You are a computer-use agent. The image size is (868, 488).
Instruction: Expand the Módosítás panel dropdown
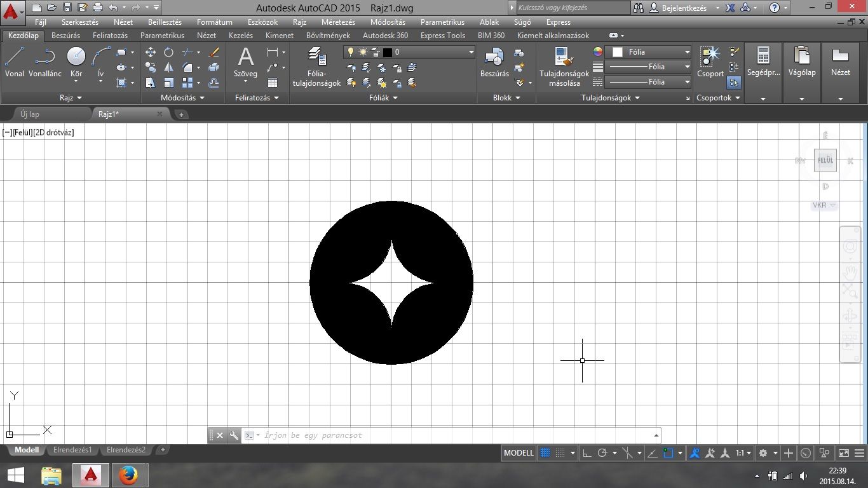click(x=182, y=98)
